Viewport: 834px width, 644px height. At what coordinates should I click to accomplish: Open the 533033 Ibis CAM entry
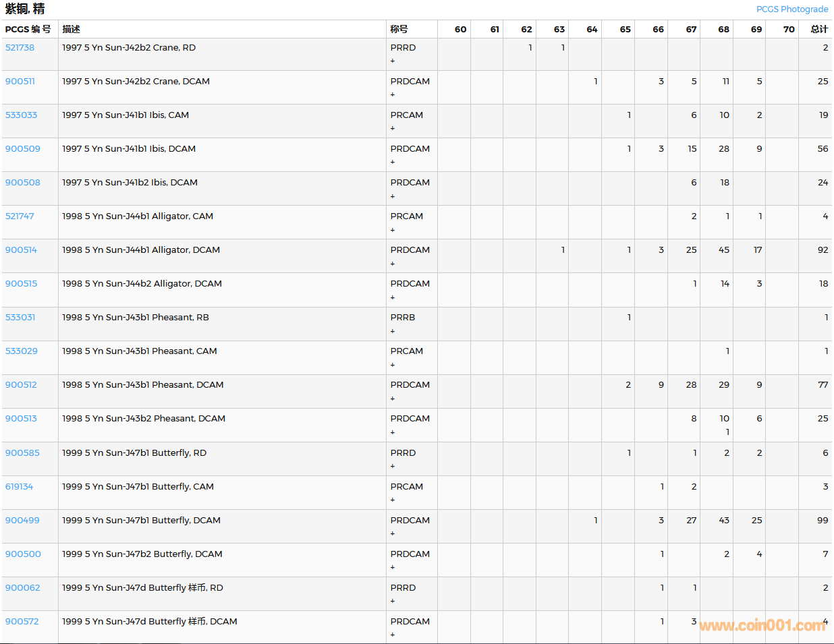click(x=21, y=115)
